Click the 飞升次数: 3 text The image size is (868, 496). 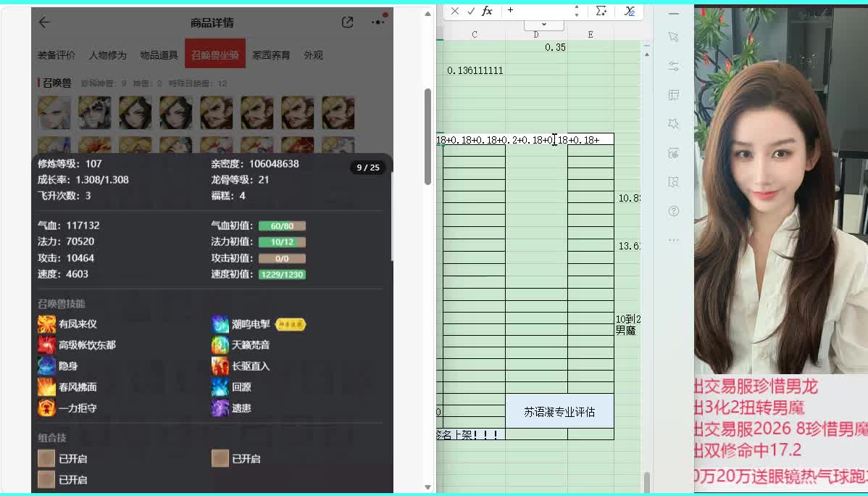tap(64, 196)
